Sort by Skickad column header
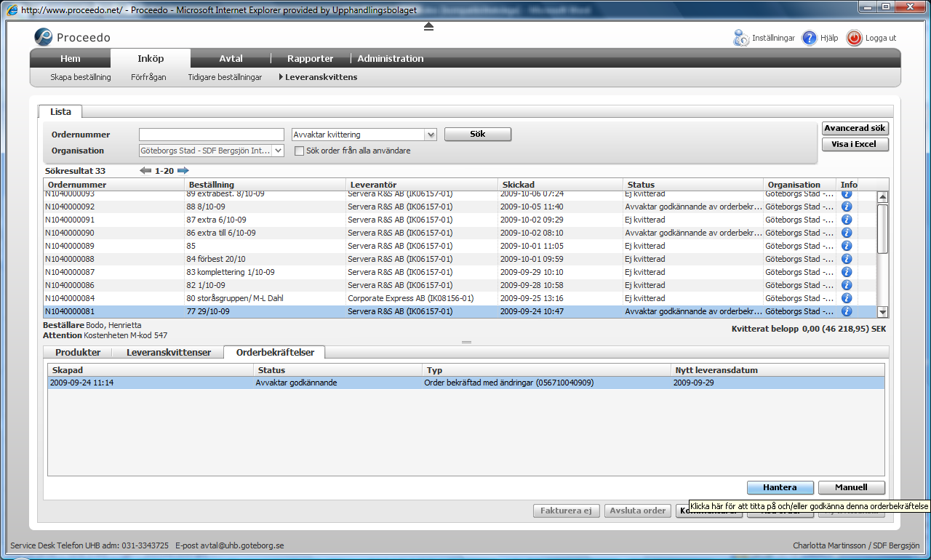Screen dimensions: 931x560 (561, 185)
